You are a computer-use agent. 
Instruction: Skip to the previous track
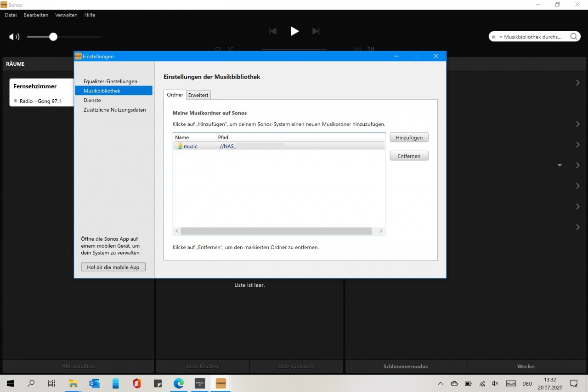(x=273, y=31)
